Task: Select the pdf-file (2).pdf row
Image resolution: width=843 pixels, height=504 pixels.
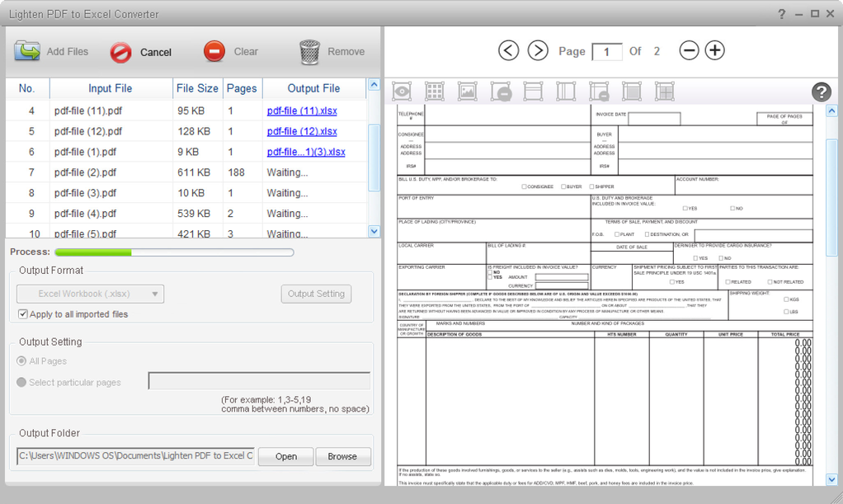Action: click(x=186, y=172)
